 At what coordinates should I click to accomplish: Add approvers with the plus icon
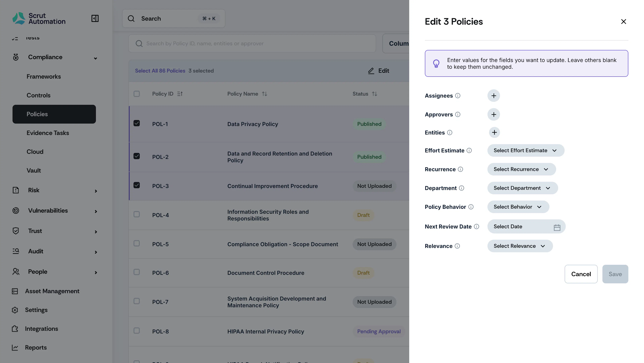click(494, 114)
